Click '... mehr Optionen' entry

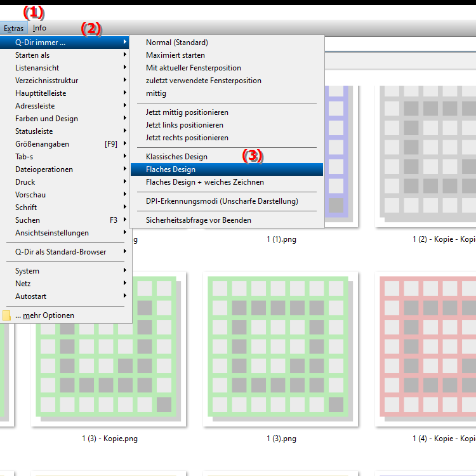[65, 315]
